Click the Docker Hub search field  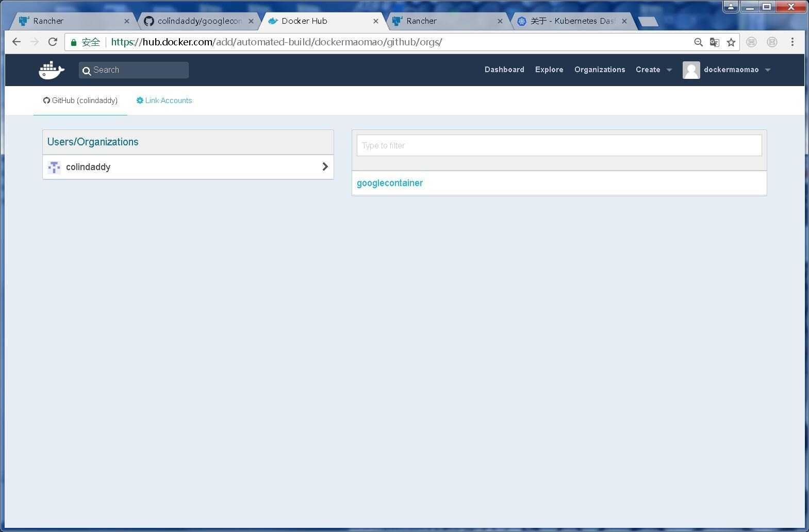(134, 70)
